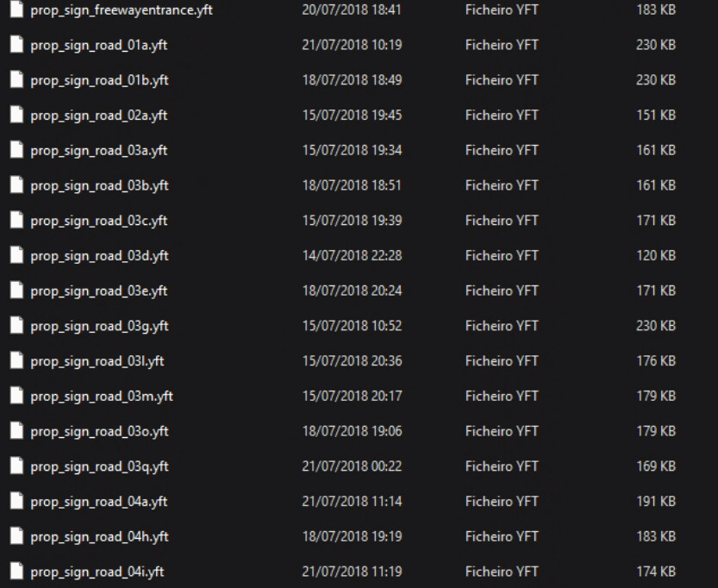Image resolution: width=718 pixels, height=588 pixels.
Task: Select file prop_sign_road_01b.yft
Action: [x=99, y=80]
